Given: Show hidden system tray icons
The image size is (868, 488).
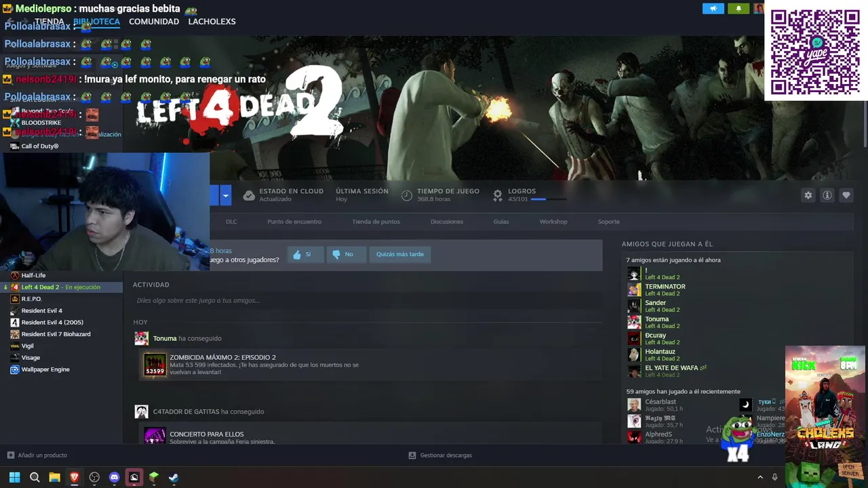Looking at the screenshot, I should 760,477.
